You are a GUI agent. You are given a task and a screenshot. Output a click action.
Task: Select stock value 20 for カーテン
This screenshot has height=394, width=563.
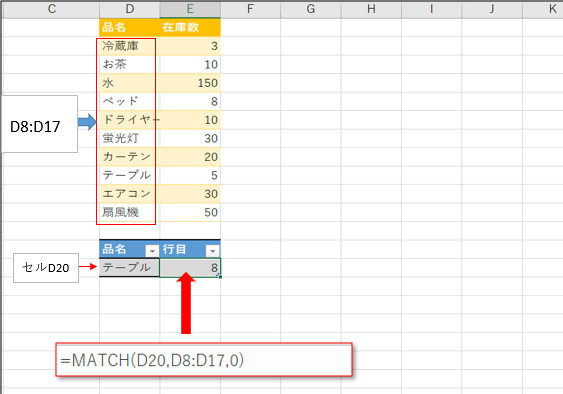coord(190,157)
